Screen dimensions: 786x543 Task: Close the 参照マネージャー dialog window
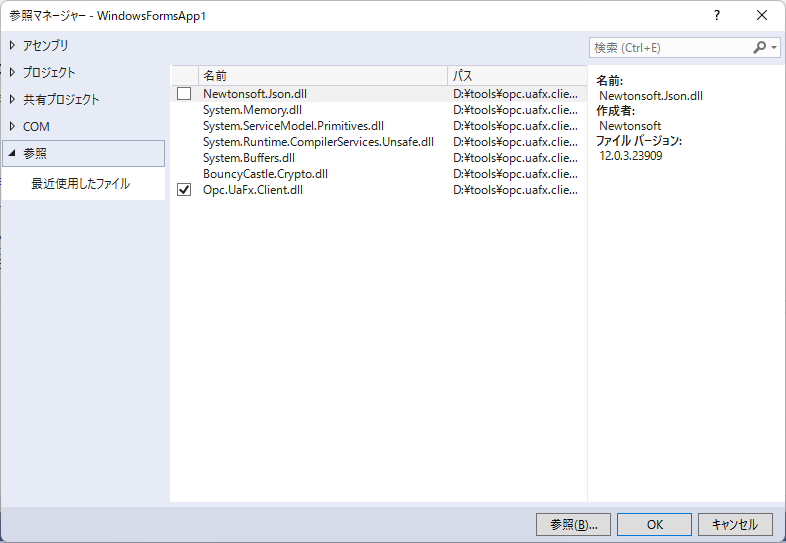pyautogui.click(x=762, y=15)
